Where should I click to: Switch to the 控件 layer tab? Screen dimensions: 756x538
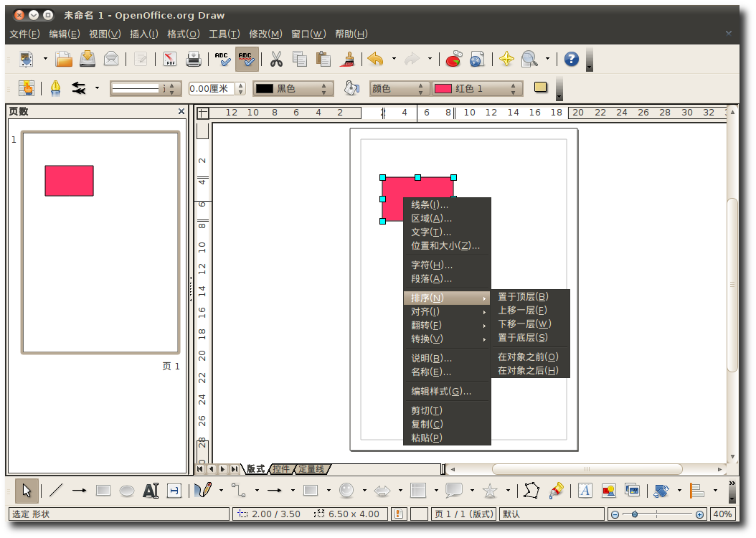coord(281,469)
